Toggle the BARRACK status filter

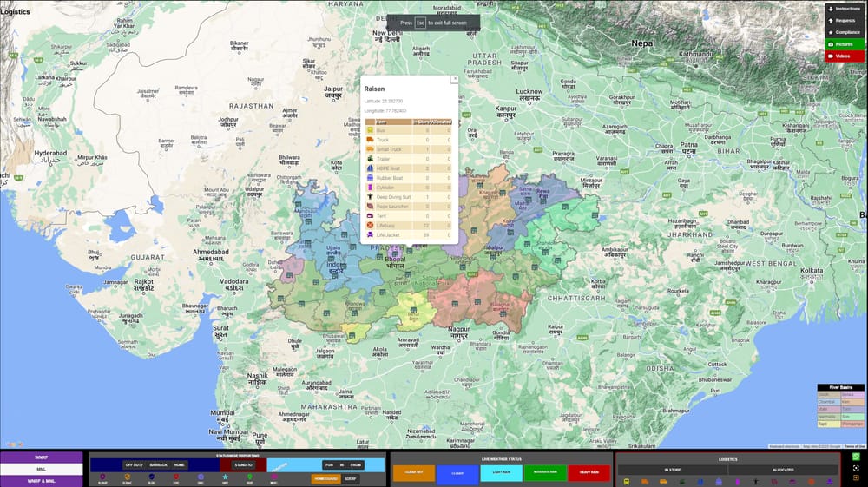pyautogui.click(x=158, y=465)
